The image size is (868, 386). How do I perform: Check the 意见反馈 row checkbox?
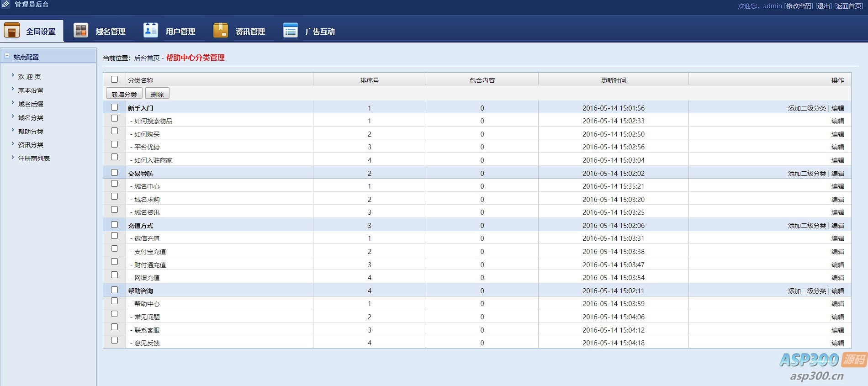pyautogui.click(x=115, y=340)
